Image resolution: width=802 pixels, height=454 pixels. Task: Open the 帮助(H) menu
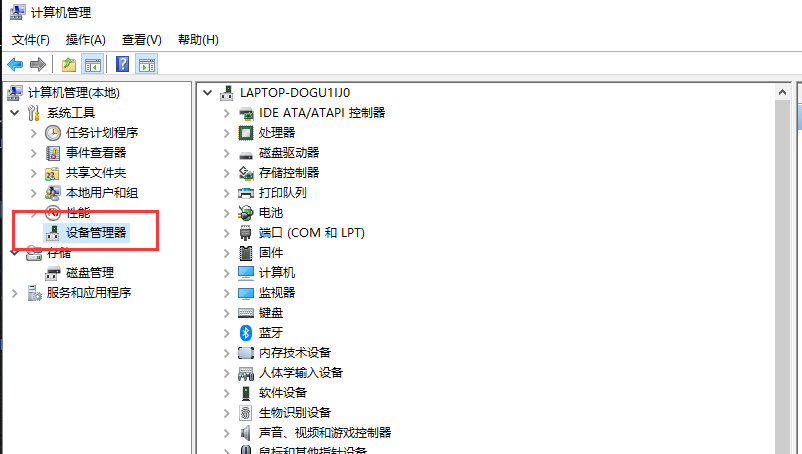tap(197, 39)
